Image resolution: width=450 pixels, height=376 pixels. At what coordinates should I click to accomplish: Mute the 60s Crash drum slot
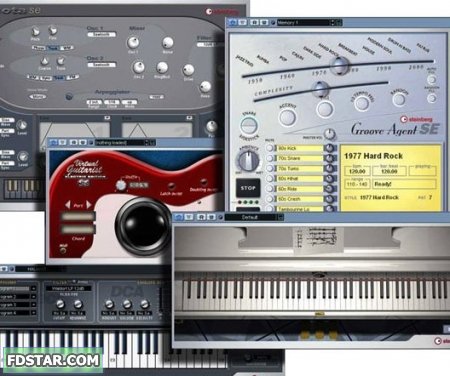269,199
